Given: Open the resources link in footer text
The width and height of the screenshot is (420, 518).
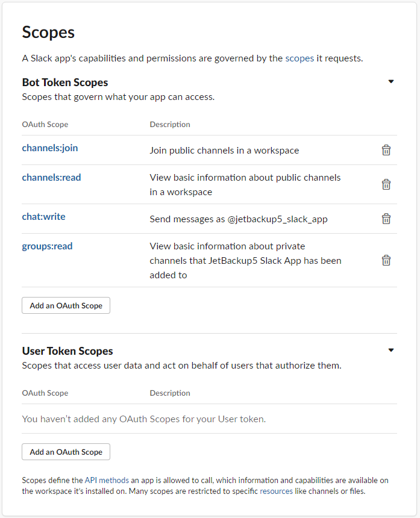Looking at the screenshot, I should pyautogui.click(x=276, y=491).
